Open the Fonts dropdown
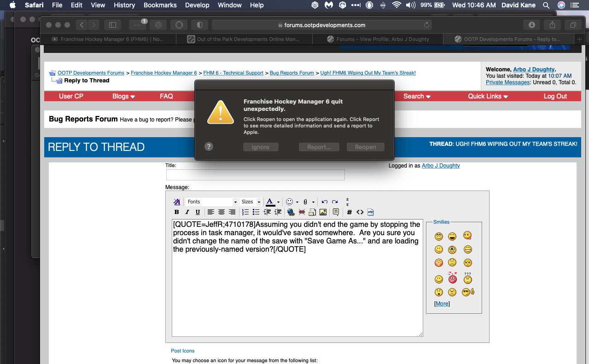Screen dimensions: 589x364 (212, 202)
